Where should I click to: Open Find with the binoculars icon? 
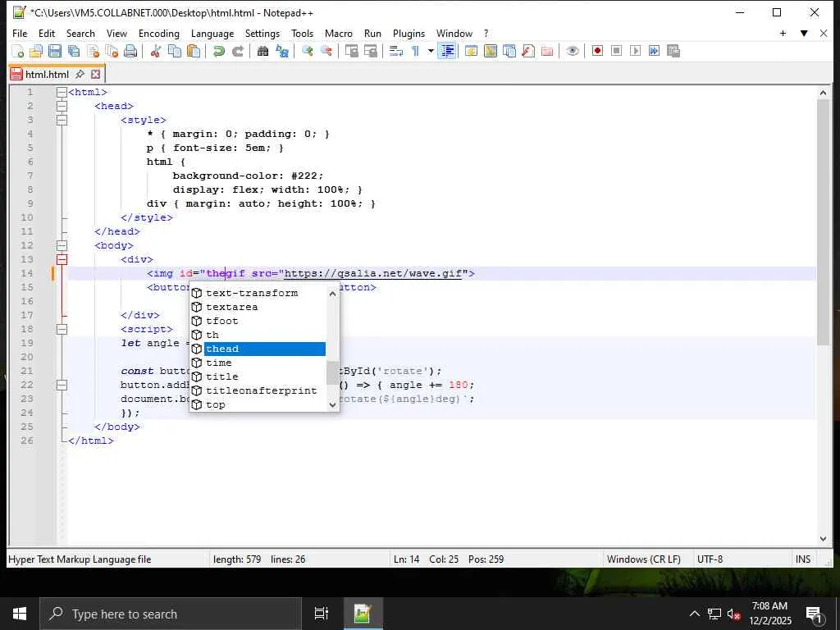[262, 52]
